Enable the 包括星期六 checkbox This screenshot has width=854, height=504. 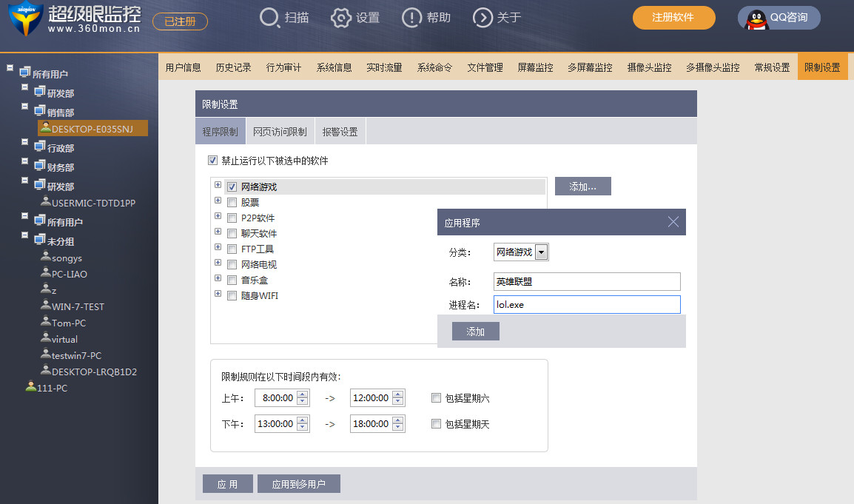coord(436,397)
